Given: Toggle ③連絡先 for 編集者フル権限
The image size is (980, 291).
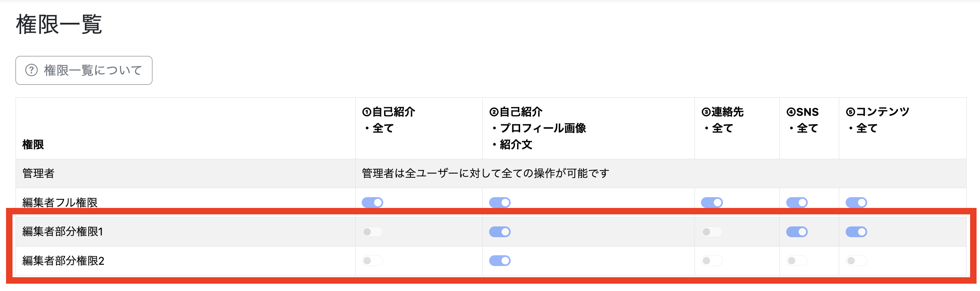Looking at the screenshot, I should (712, 202).
